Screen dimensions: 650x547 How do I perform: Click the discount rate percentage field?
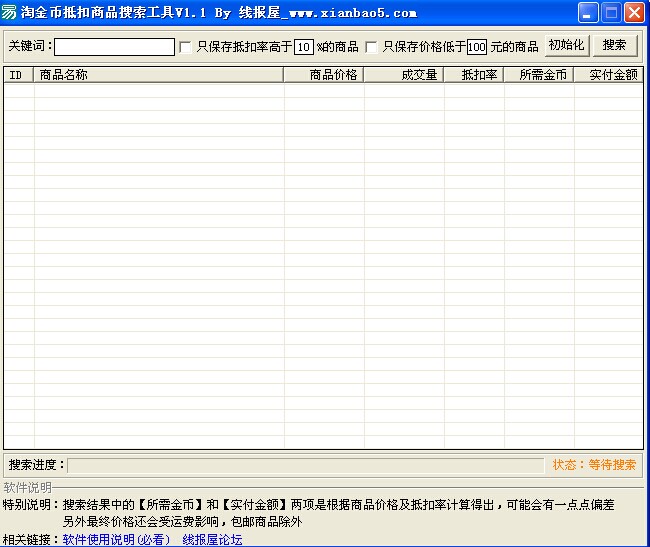click(x=304, y=47)
